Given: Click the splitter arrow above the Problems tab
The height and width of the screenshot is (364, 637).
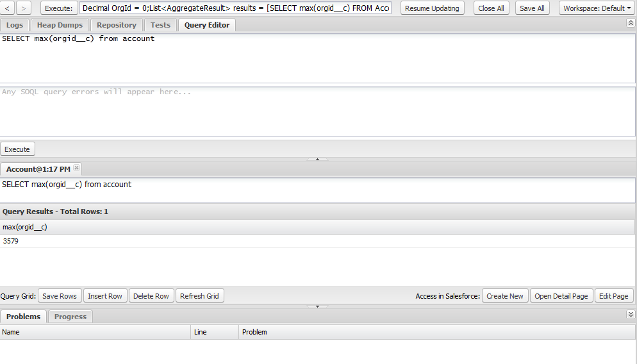Looking at the screenshot, I should pyautogui.click(x=317, y=306).
